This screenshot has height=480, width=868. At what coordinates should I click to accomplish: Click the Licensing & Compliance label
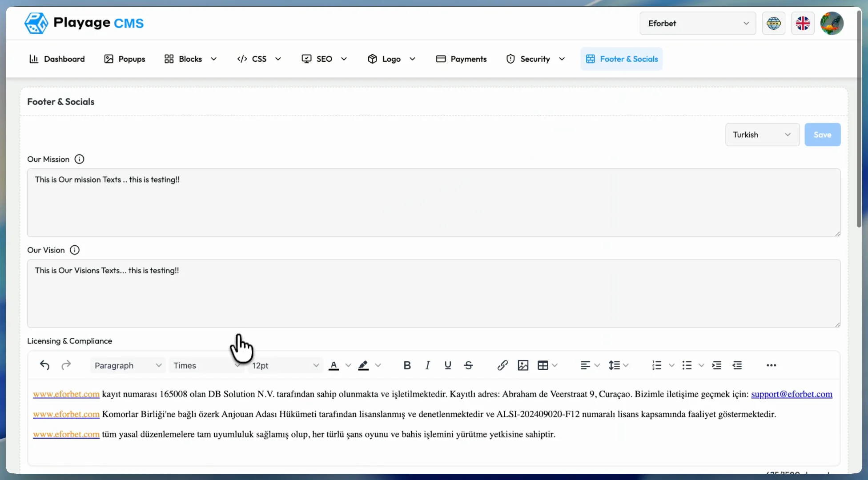(70, 341)
